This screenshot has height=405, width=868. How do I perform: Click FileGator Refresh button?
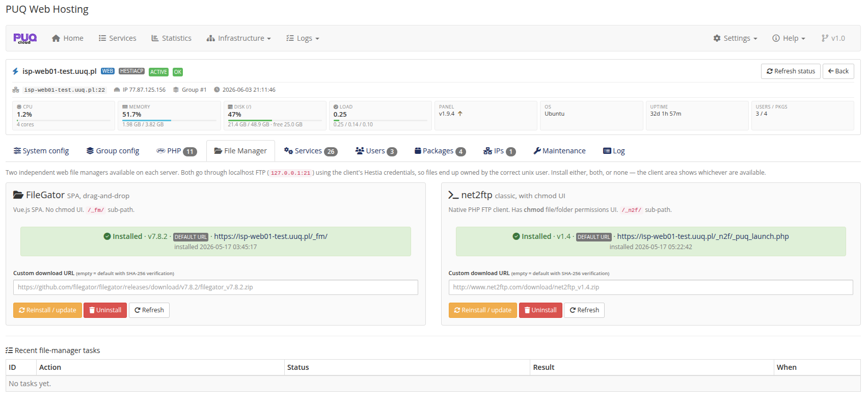[149, 310]
